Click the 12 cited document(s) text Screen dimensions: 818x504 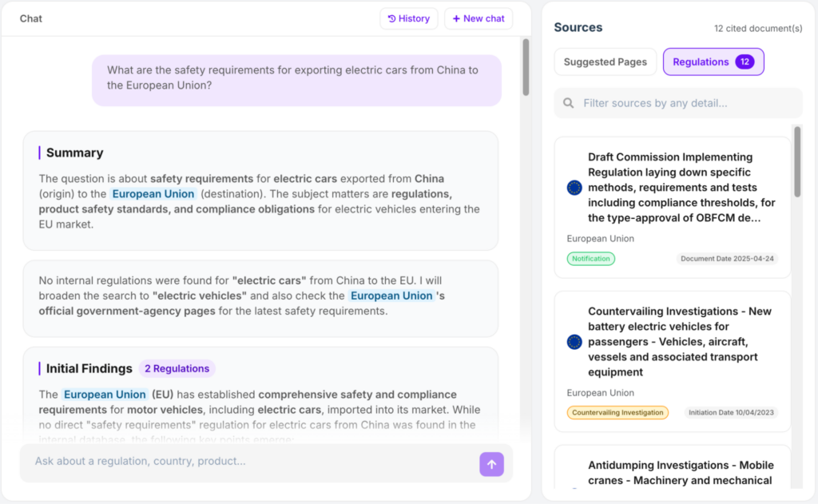point(758,29)
